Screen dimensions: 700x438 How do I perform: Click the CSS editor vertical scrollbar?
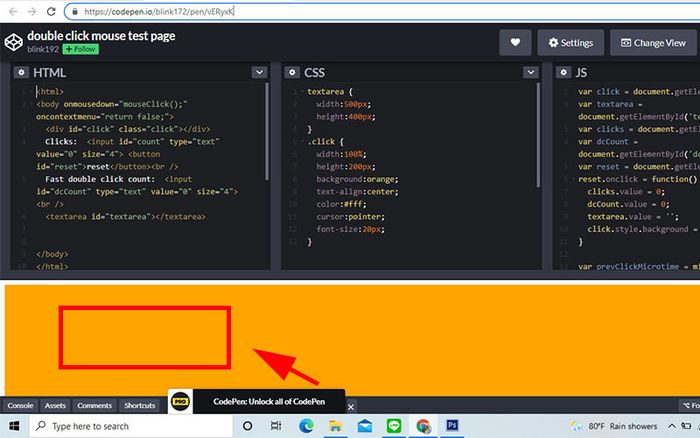538,135
